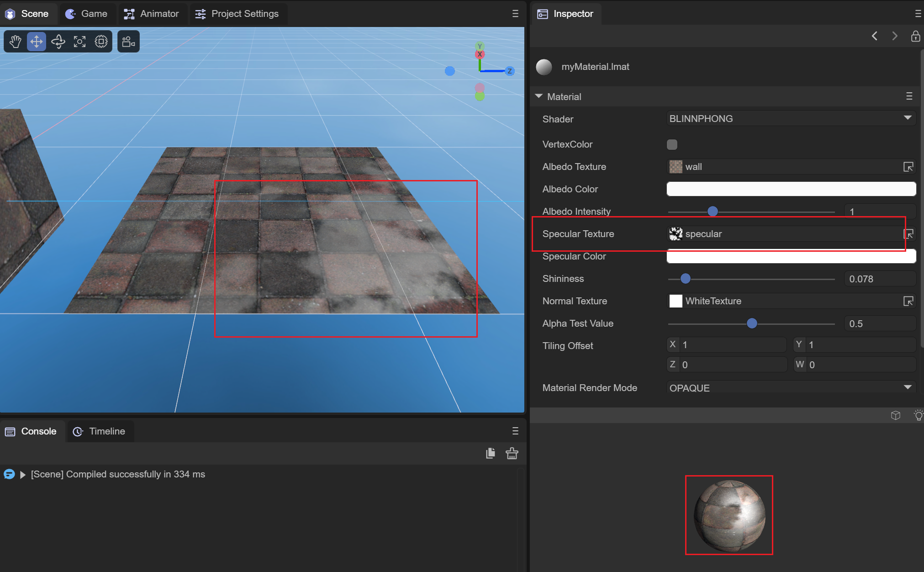Select the rotate tool

point(58,42)
